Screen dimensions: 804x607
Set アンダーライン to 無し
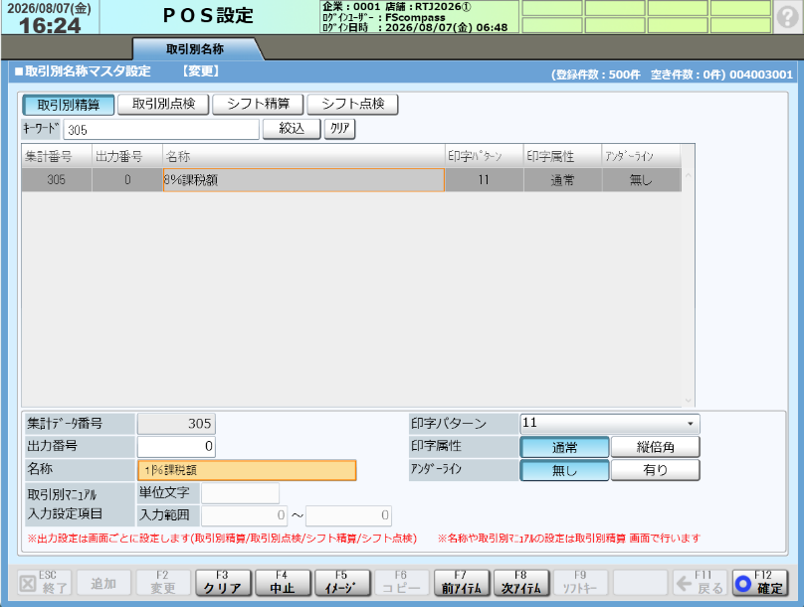(565, 470)
